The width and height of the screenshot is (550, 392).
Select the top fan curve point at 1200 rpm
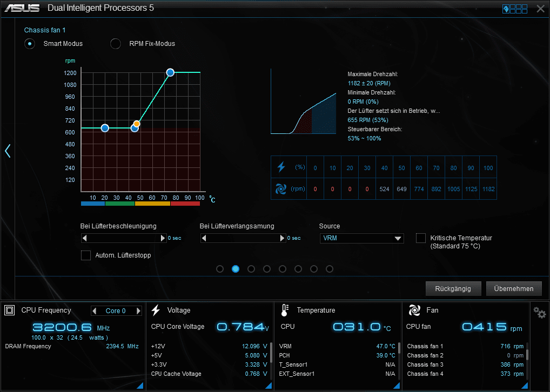(170, 72)
